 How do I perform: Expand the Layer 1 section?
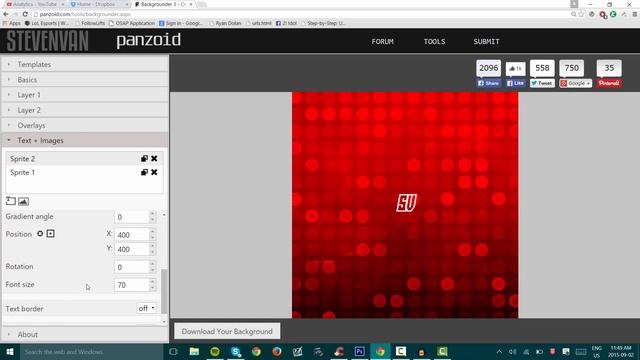[85, 95]
